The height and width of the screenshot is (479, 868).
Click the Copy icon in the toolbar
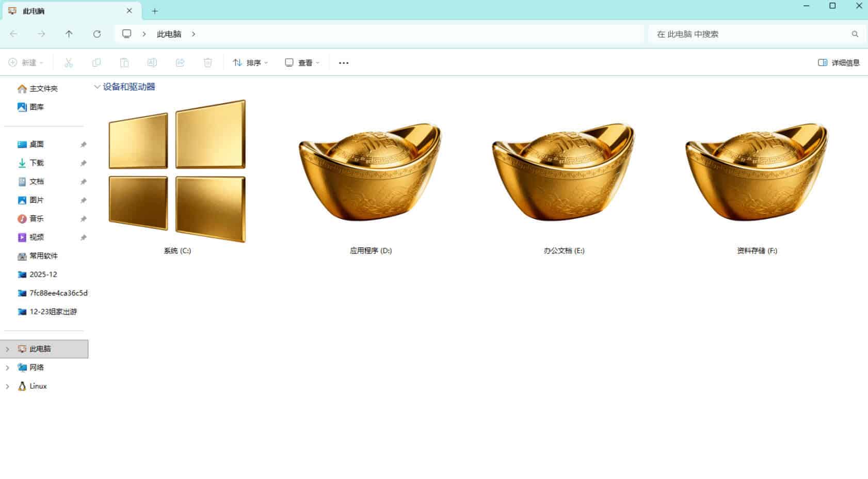coord(97,62)
